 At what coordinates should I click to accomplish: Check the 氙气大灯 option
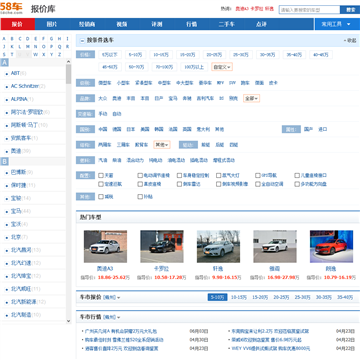pos(219,175)
